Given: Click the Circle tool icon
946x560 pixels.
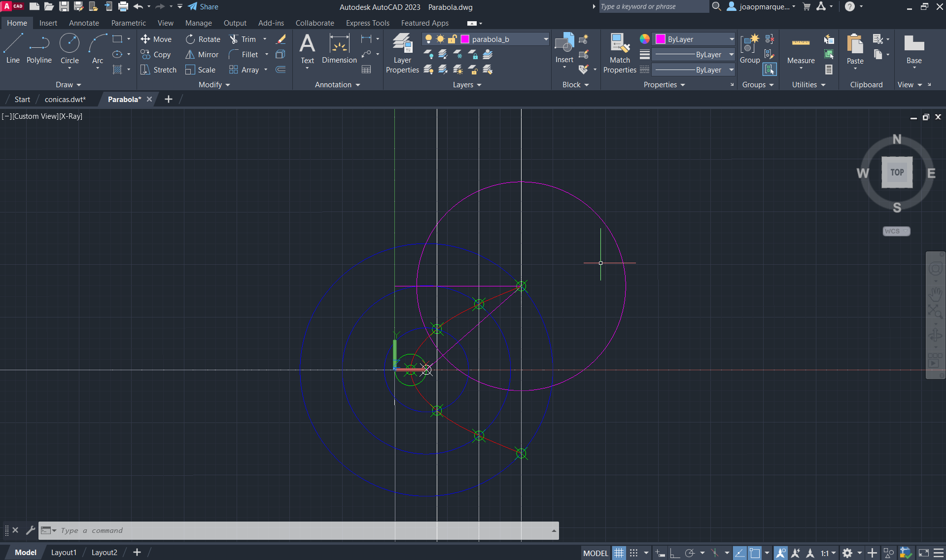Looking at the screenshot, I should pyautogui.click(x=70, y=43).
